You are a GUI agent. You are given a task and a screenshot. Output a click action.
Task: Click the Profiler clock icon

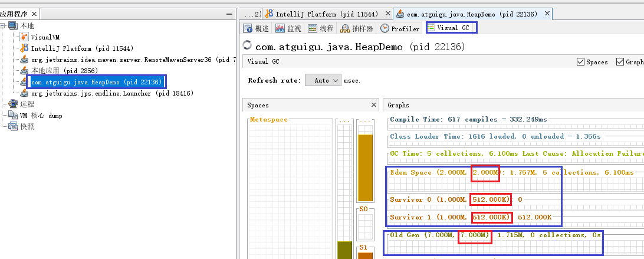point(385,28)
